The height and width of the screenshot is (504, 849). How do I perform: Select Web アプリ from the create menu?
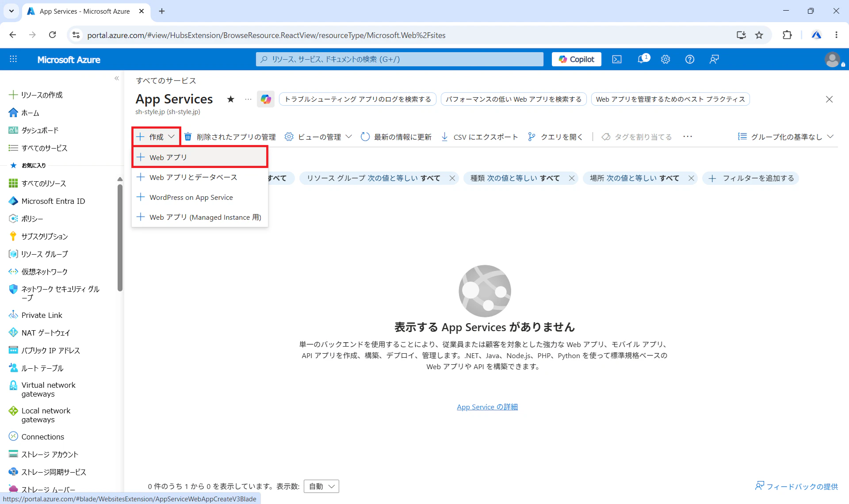(200, 157)
